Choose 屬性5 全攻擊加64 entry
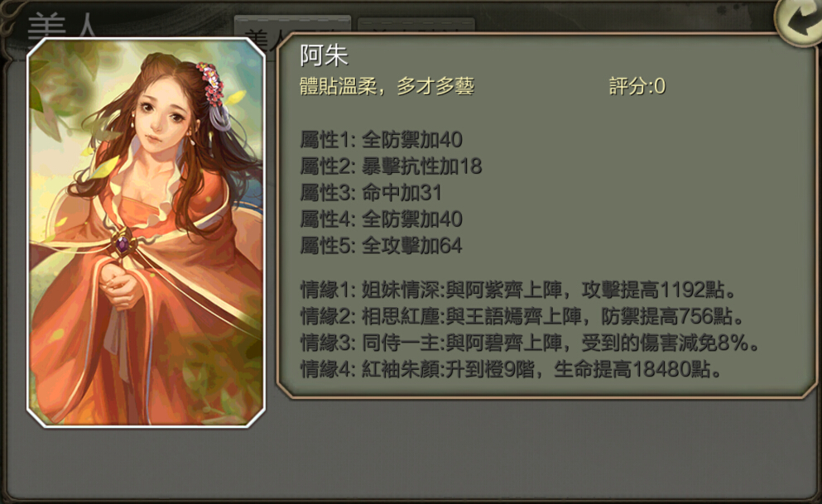The image size is (822, 504). pos(381,247)
